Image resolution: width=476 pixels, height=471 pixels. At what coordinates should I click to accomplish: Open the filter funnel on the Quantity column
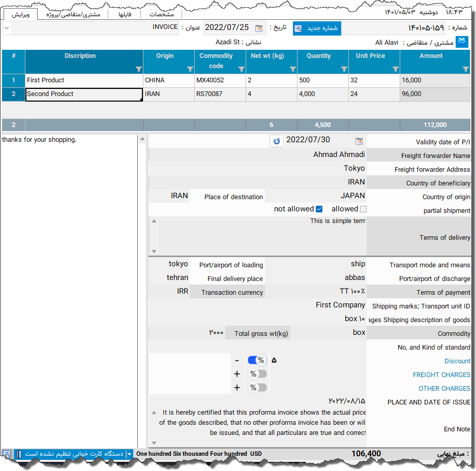coord(344,69)
